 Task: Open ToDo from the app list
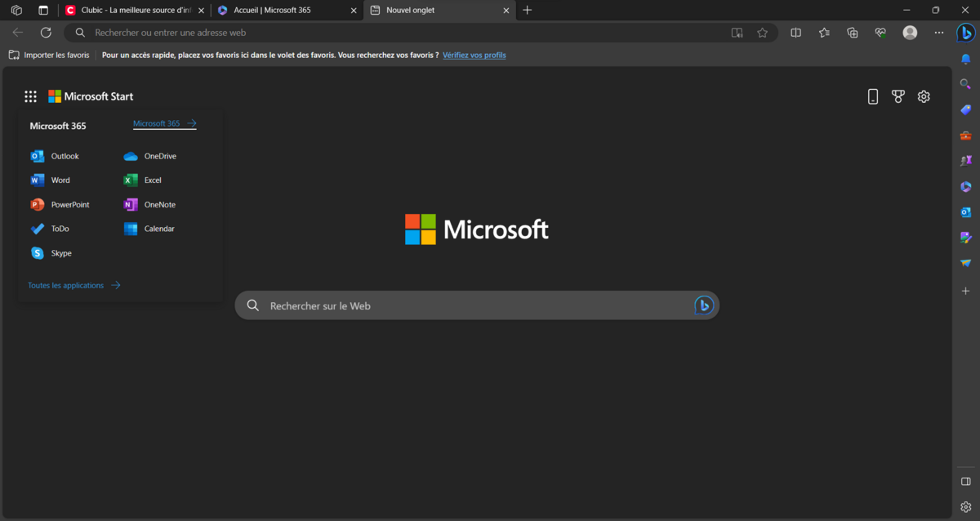(x=51, y=229)
